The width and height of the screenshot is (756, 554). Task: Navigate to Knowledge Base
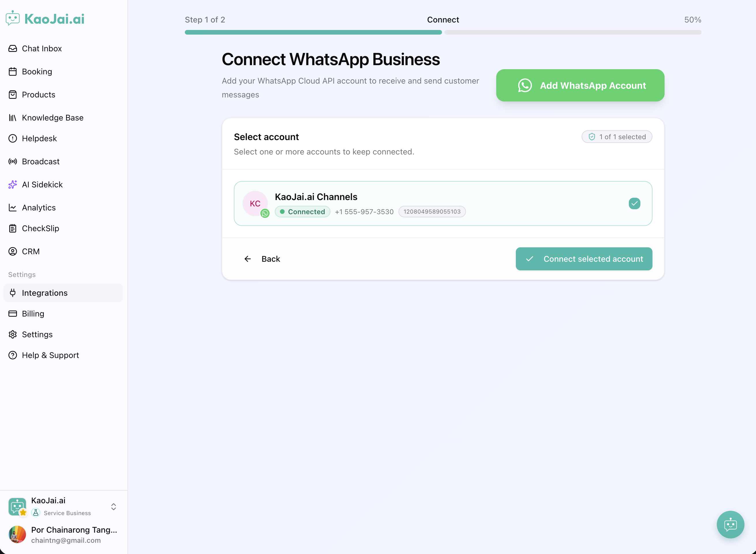[63, 118]
